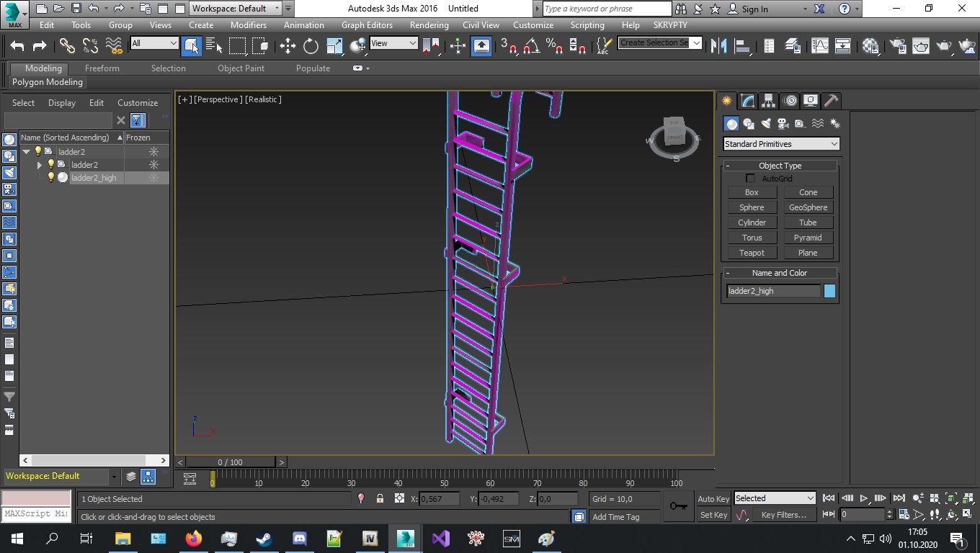Collapse the ladder2 tree item
980x553 pixels.
coord(26,151)
